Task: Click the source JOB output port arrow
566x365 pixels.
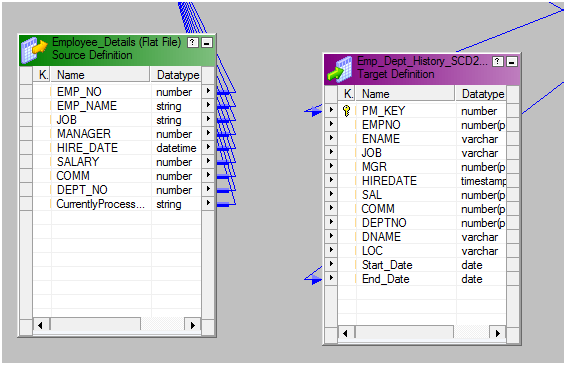Action: pos(208,119)
